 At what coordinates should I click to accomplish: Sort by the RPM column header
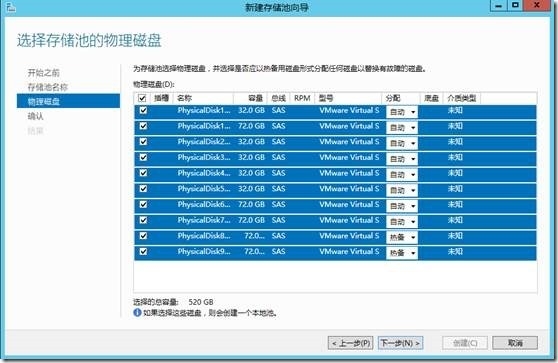302,98
